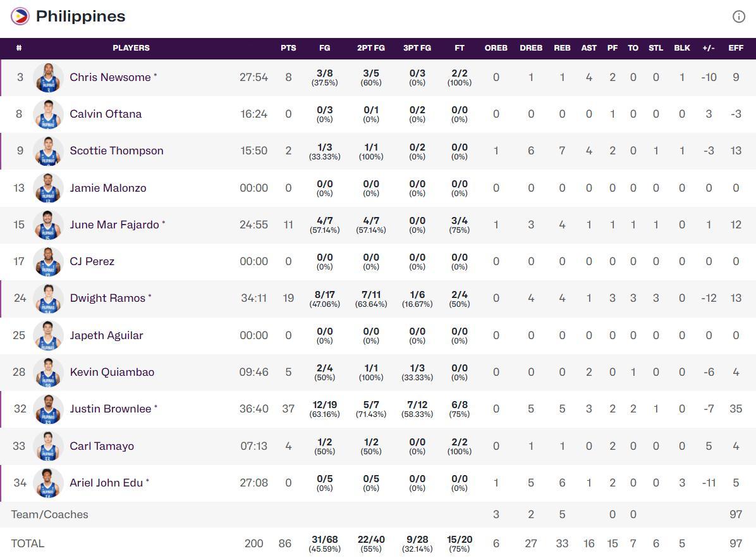Viewport: 756px width, 558px height.
Task: Click the OREB column header
Action: coord(496,48)
